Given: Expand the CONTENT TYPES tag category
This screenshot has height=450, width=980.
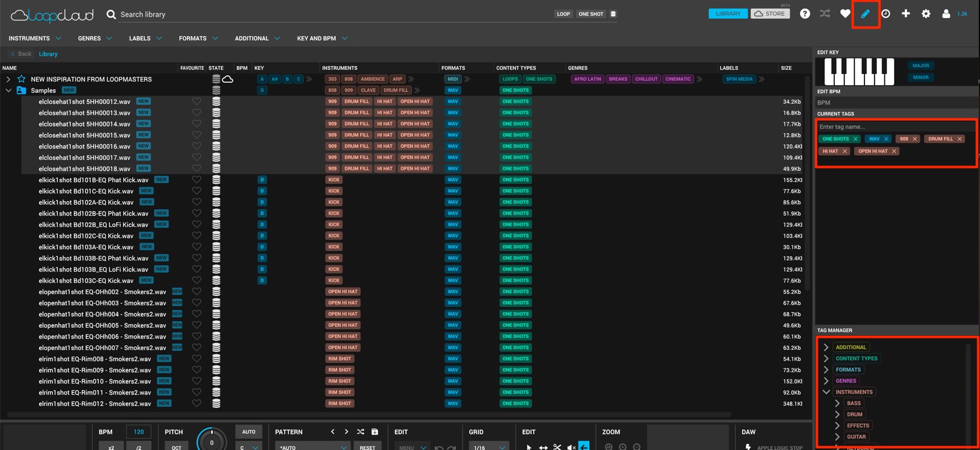Looking at the screenshot, I should click(x=826, y=358).
